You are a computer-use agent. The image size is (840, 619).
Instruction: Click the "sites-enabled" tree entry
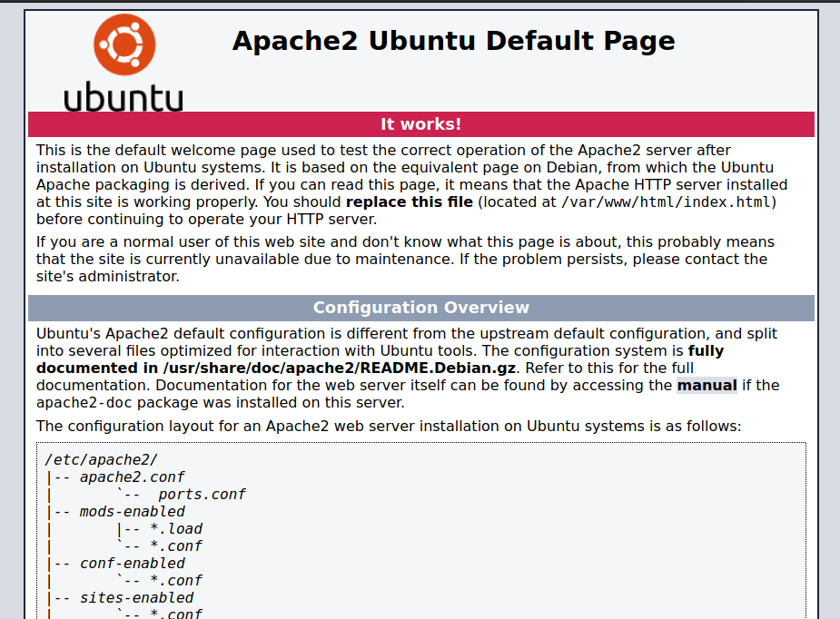click(136, 597)
